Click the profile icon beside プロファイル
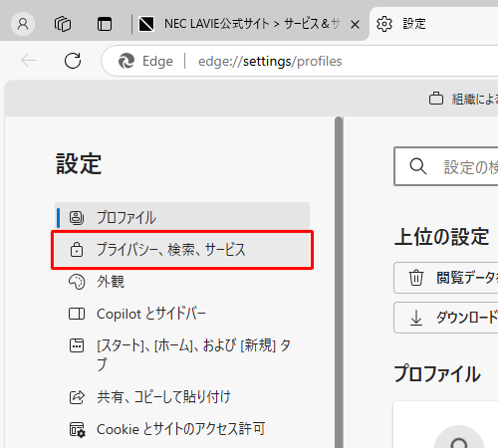The image size is (498, 448). coord(77,218)
